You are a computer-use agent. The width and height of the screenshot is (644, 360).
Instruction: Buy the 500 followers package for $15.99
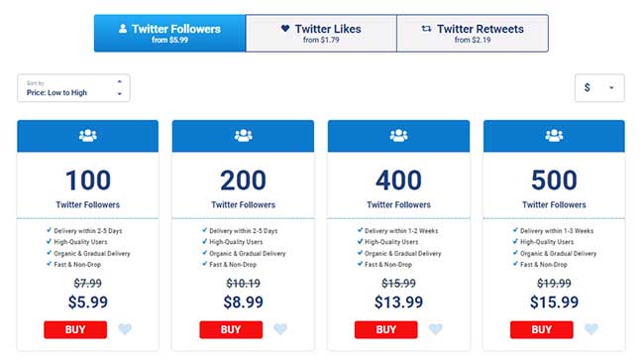pyautogui.click(x=541, y=329)
